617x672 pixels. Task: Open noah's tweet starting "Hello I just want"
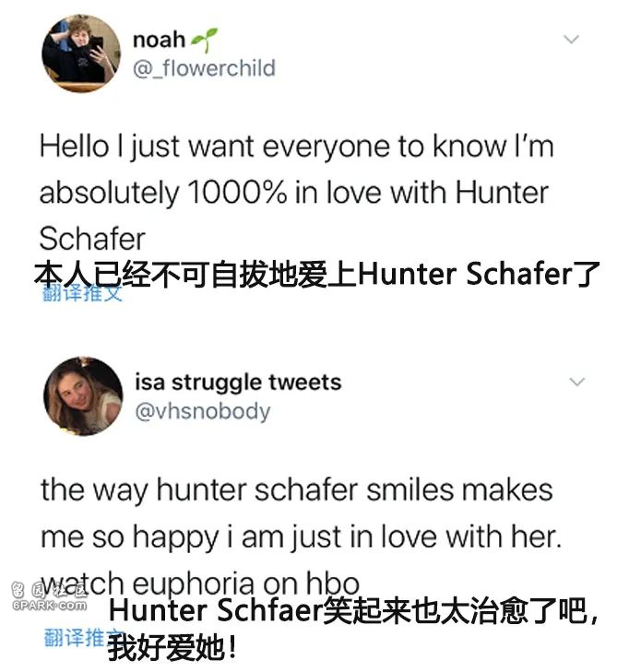click(297, 192)
